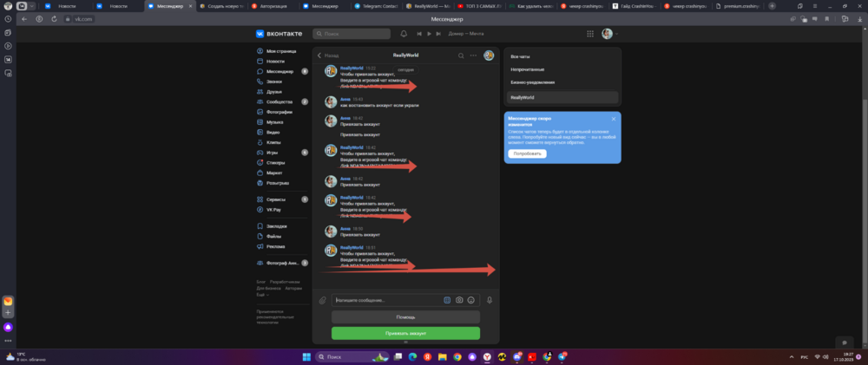Open the chat three-dots menu
Image resolution: width=868 pixels, height=365 pixels.
[473, 55]
